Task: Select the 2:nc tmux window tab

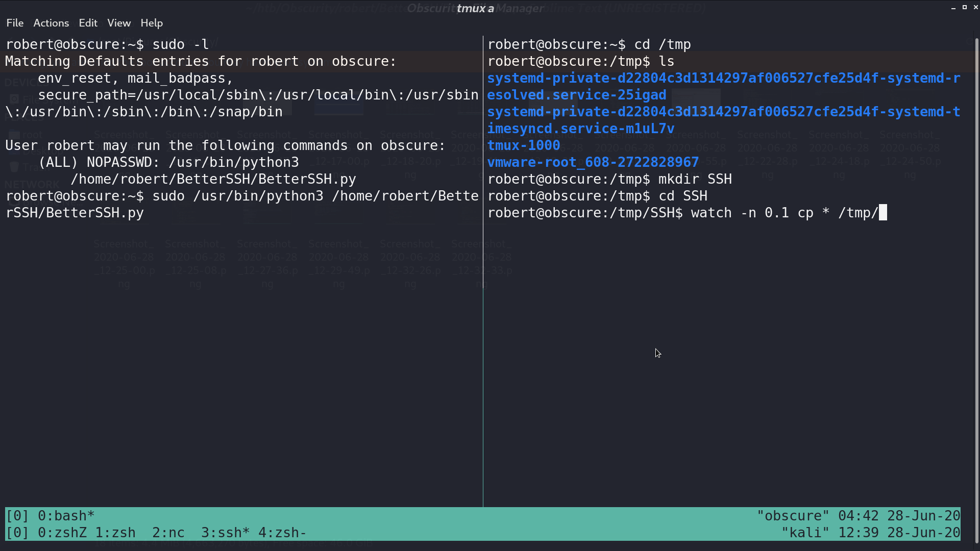Action: (x=168, y=533)
